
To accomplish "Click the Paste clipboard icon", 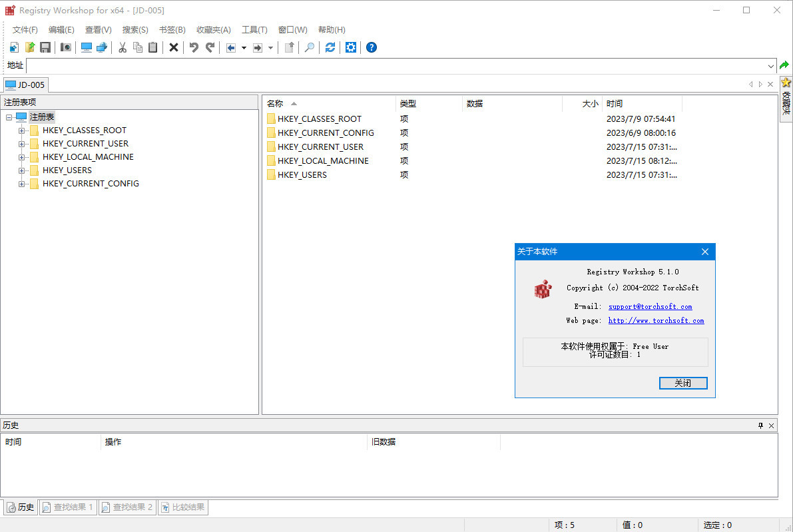I will (x=152, y=47).
